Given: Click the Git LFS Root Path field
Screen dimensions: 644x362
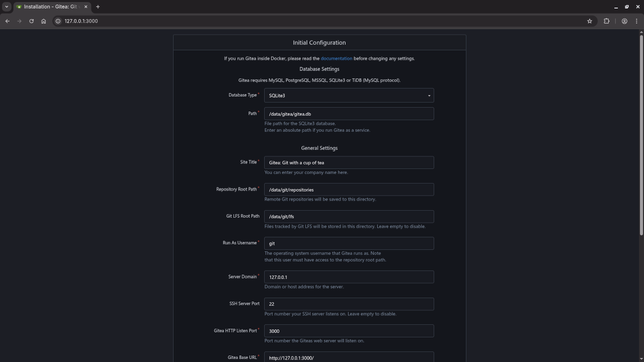Looking at the screenshot, I should (349, 217).
